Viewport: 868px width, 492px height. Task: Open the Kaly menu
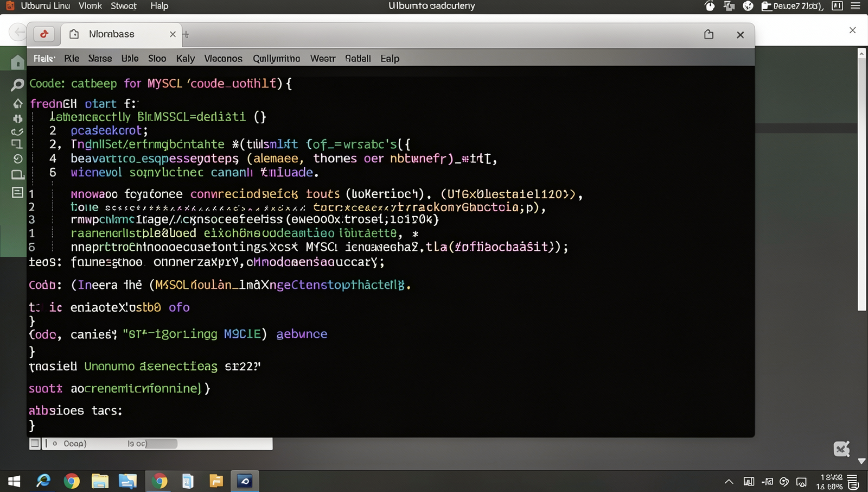185,59
